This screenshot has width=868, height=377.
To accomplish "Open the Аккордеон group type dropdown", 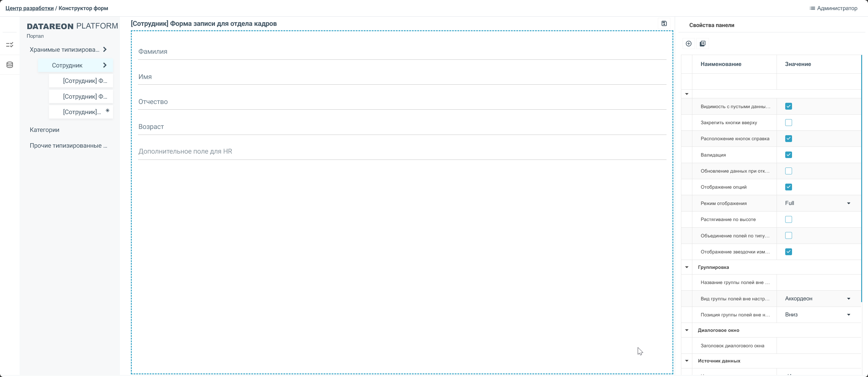I will click(x=818, y=299).
